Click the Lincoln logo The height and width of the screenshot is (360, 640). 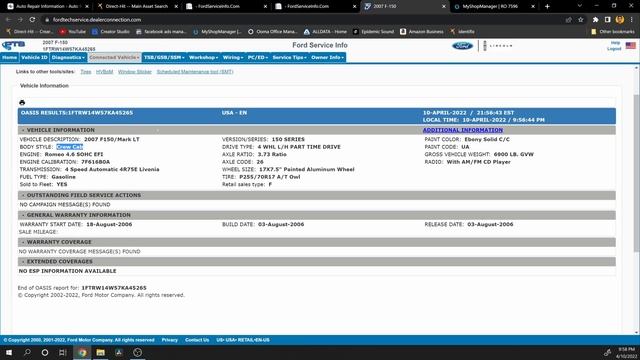(x=498, y=46)
